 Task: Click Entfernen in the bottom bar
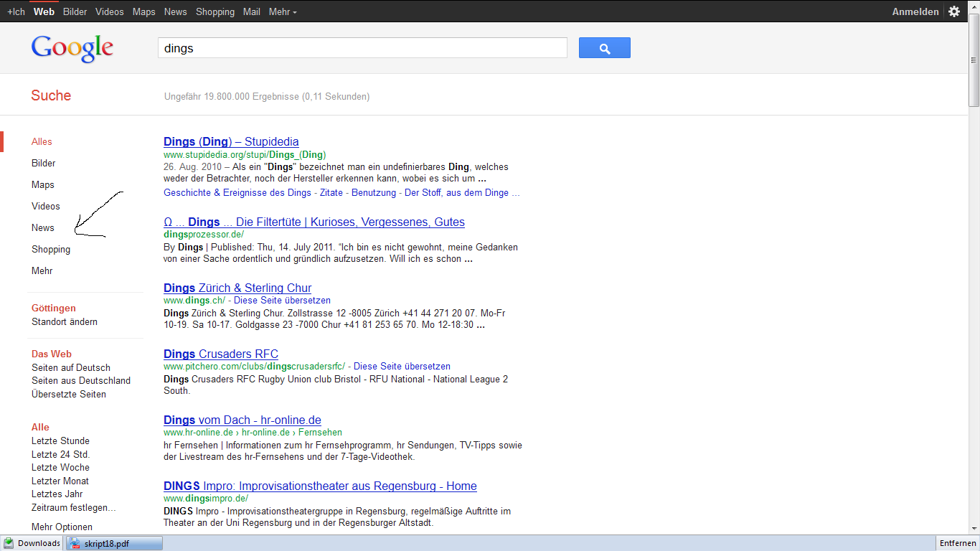[x=957, y=543]
